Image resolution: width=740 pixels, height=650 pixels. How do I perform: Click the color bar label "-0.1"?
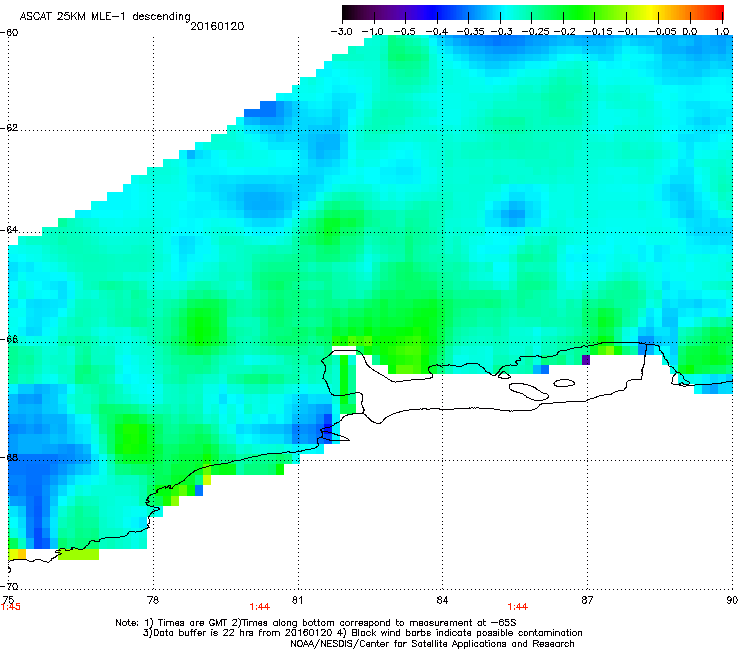(x=628, y=32)
